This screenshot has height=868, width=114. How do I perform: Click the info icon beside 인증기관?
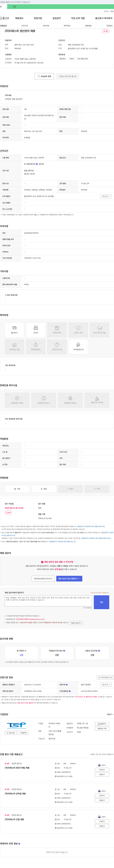click(x=67, y=685)
